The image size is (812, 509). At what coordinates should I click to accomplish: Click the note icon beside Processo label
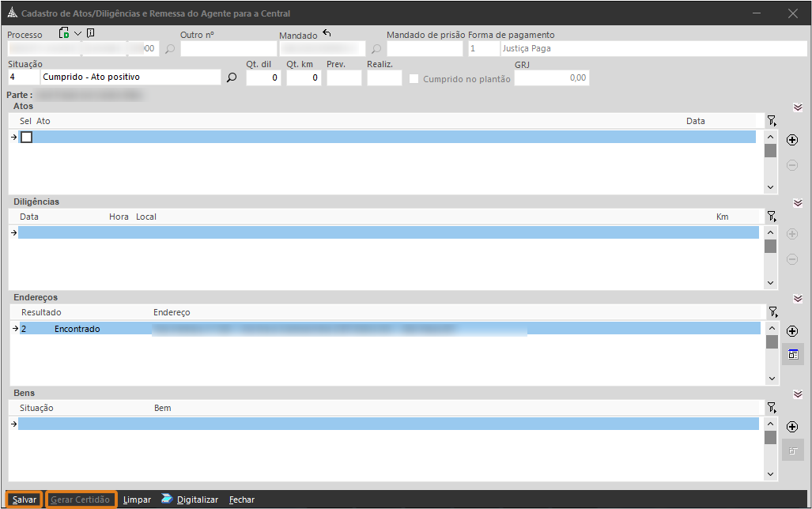click(91, 33)
